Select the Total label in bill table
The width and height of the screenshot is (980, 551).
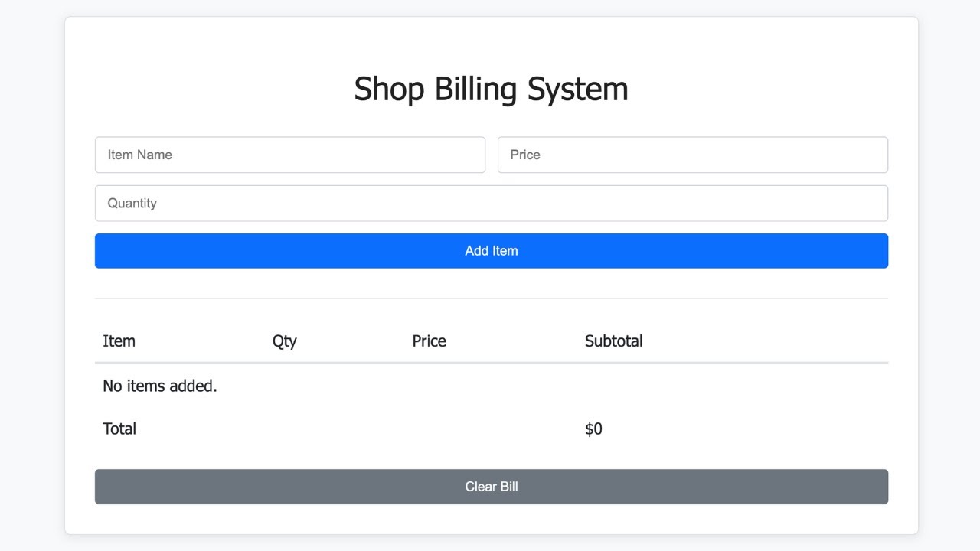(119, 429)
